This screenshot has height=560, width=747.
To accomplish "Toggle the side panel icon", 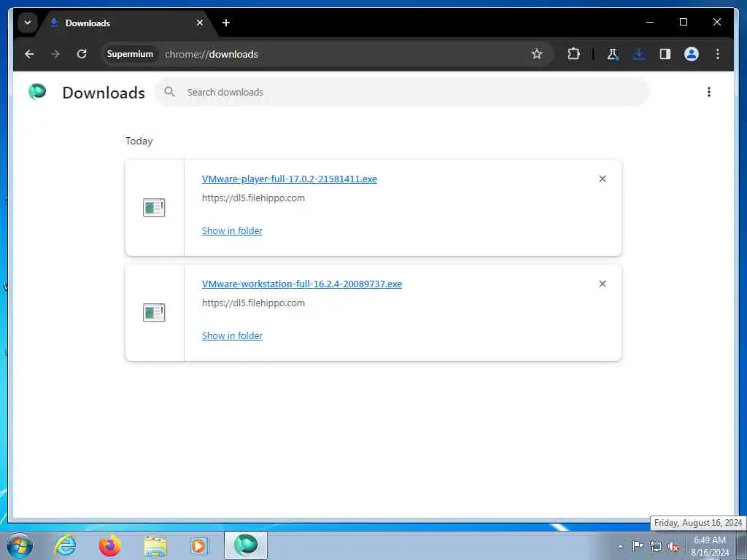I will (665, 54).
